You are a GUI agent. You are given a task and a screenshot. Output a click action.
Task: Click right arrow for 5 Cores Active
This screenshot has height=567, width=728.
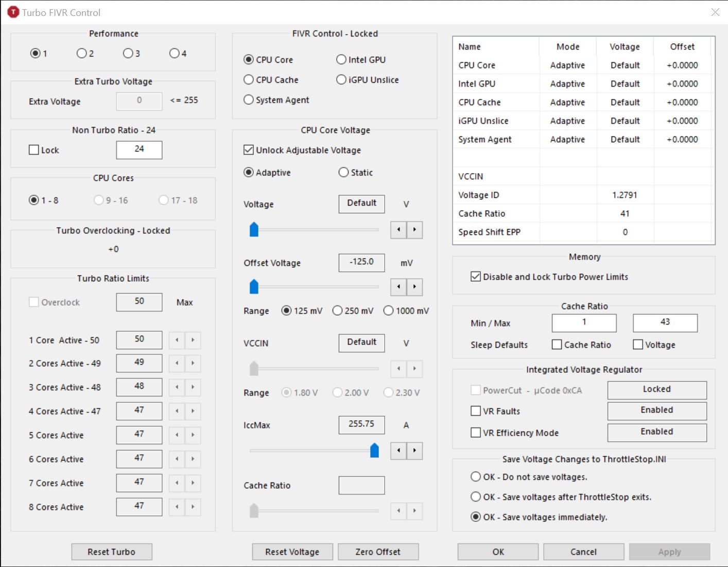coord(193,435)
